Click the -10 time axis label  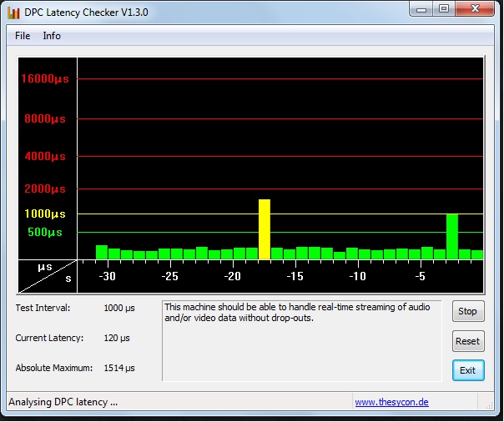click(x=357, y=276)
